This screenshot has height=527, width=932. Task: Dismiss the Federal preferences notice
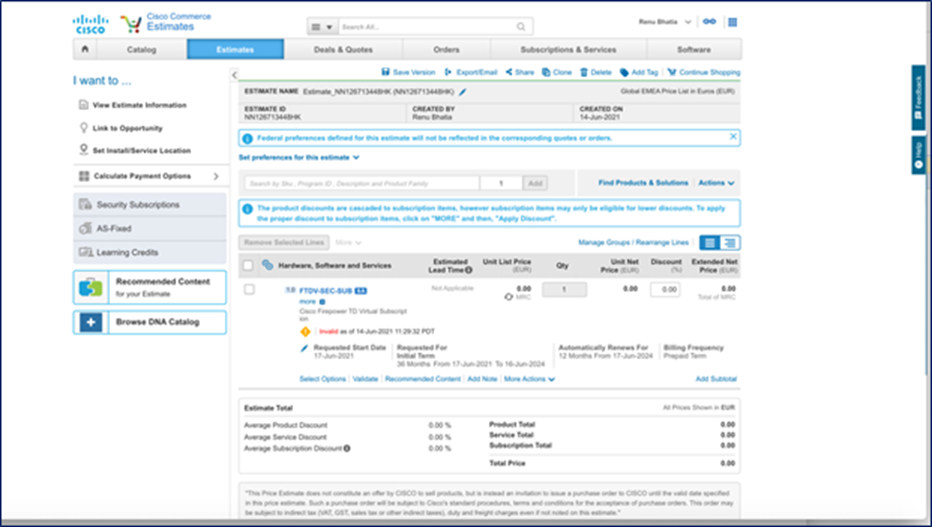[x=733, y=137]
